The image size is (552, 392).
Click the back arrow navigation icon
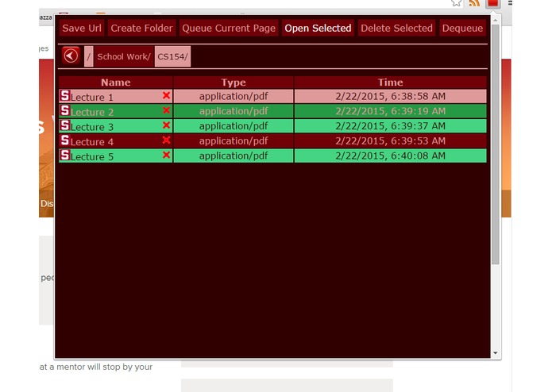[x=71, y=56]
